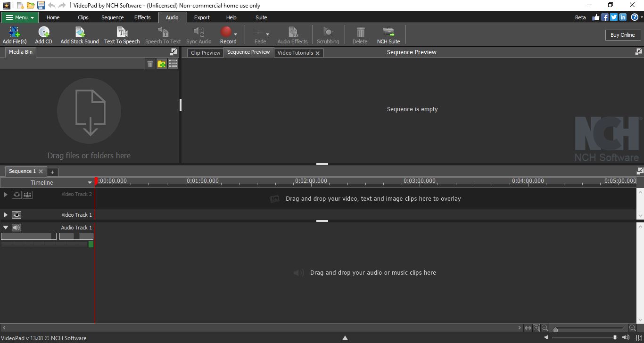
Task: Switch to the Export ribbon tab
Action: tap(202, 17)
